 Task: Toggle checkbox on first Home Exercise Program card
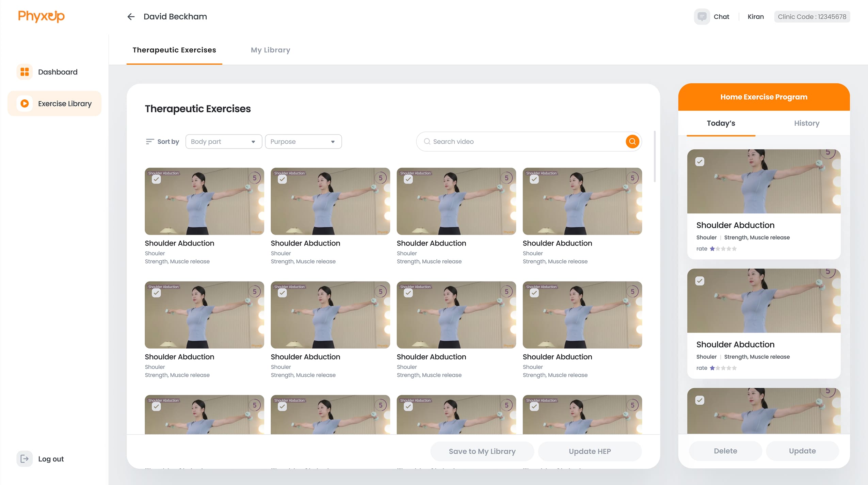pos(700,162)
